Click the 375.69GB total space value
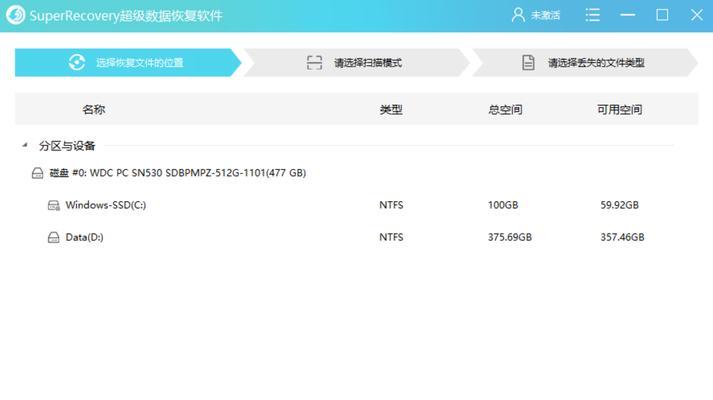 pyautogui.click(x=510, y=237)
